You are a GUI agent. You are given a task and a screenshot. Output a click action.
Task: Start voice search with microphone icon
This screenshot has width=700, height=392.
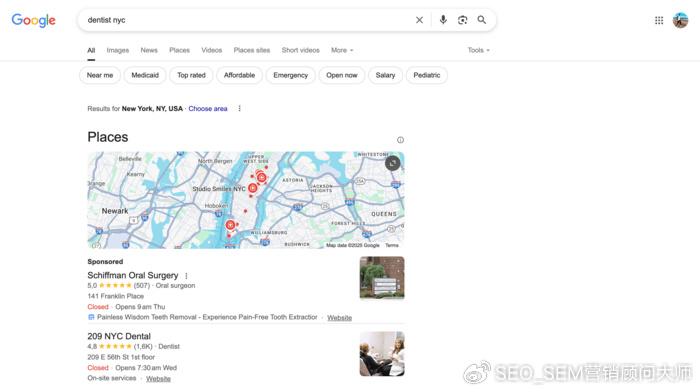pyautogui.click(x=443, y=20)
